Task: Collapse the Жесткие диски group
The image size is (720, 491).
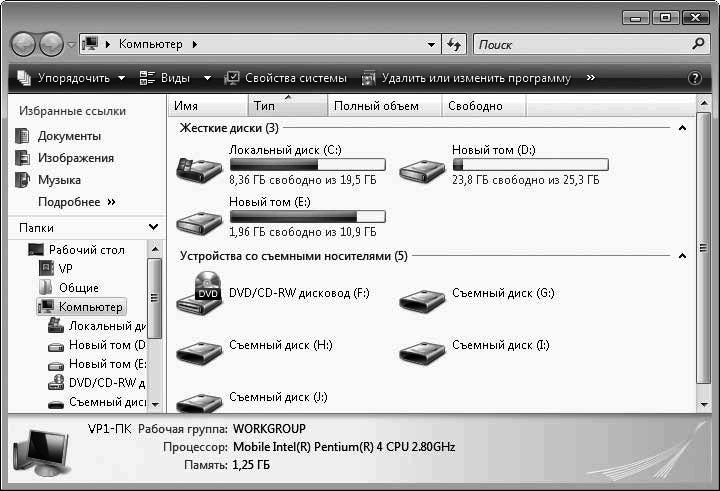Action: tap(682, 128)
